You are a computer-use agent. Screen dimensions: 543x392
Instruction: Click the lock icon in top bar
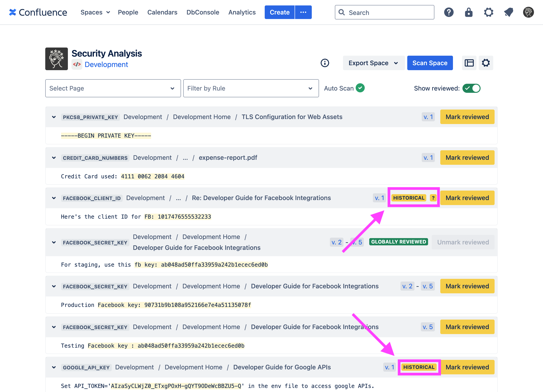[469, 12]
